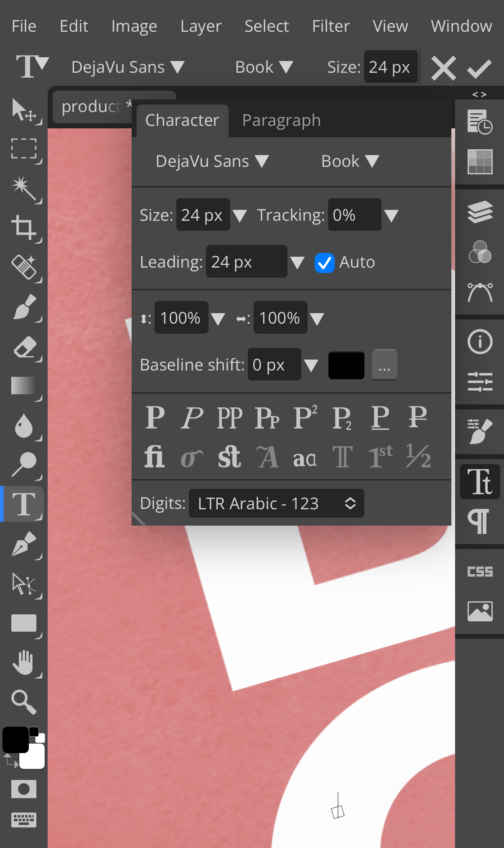504x848 pixels.
Task: Open the File menu
Action: click(24, 26)
